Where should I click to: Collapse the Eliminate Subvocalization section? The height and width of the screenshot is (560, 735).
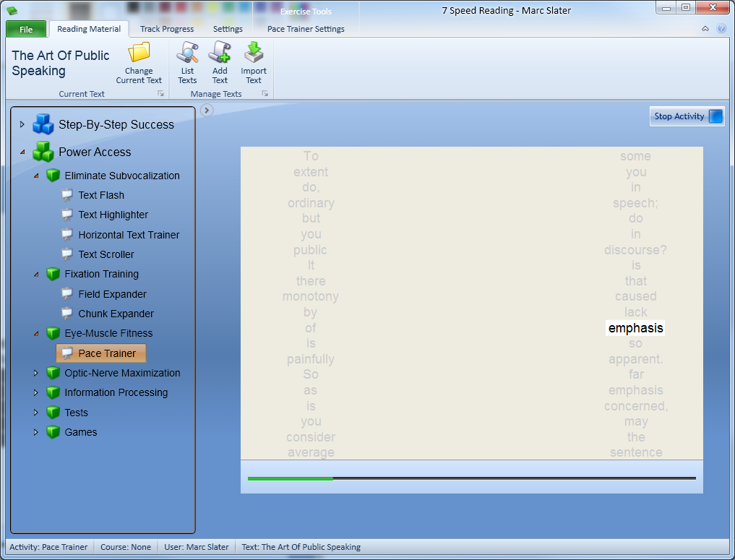(36, 176)
